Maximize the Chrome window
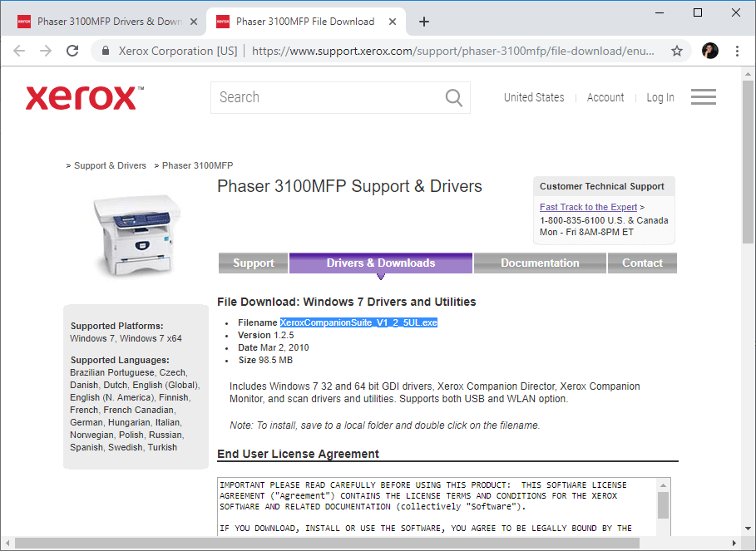The width and height of the screenshot is (756, 551). [x=698, y=12]
